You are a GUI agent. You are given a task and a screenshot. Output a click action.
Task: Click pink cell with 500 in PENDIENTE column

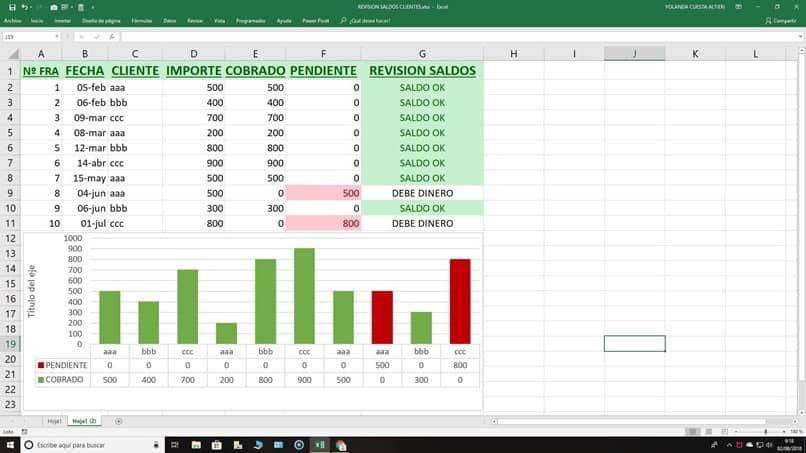pyautogui.click(x=323, y=193)
